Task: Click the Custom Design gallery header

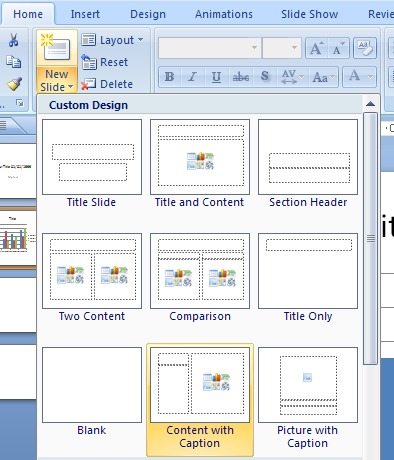Action: 200,105
